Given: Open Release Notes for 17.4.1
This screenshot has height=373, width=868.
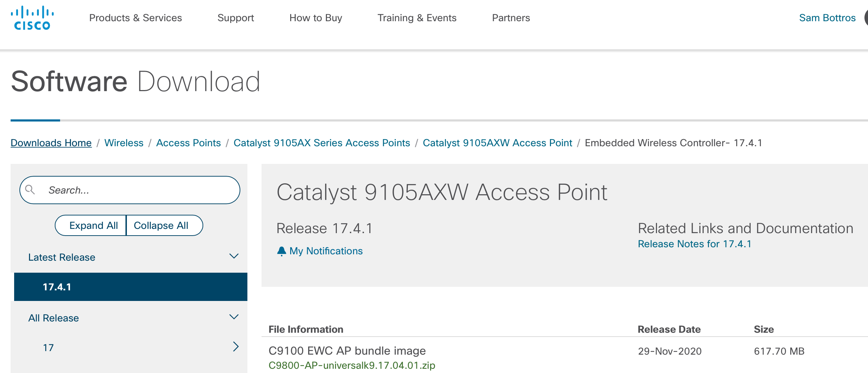Looking at the screenshot, I should tap(694, 244).
